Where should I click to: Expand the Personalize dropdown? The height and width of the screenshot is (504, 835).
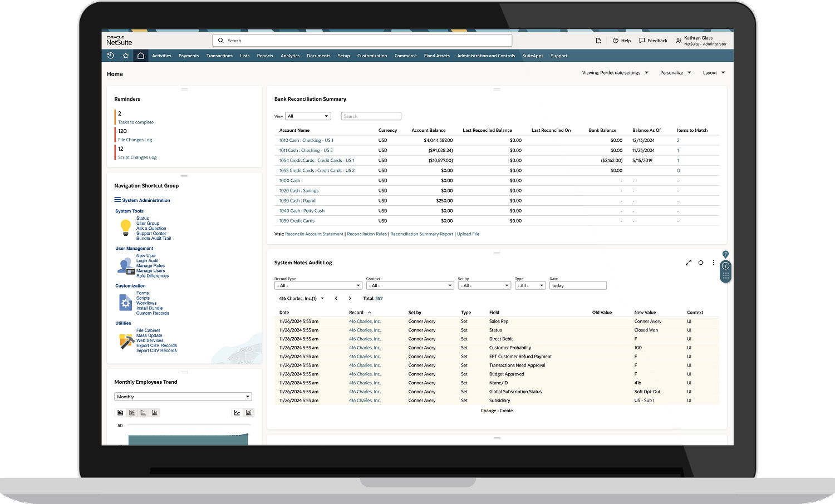(x=675, y=73)
